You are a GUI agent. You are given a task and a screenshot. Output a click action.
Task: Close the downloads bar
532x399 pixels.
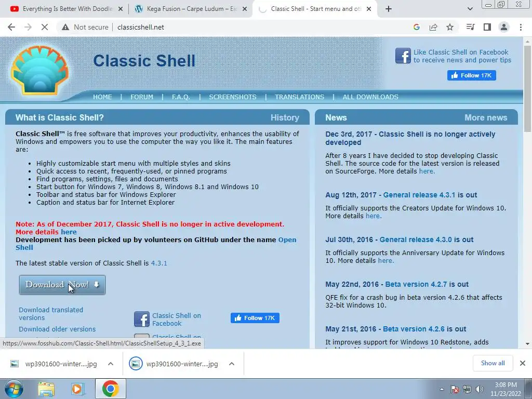coord(523,363)
